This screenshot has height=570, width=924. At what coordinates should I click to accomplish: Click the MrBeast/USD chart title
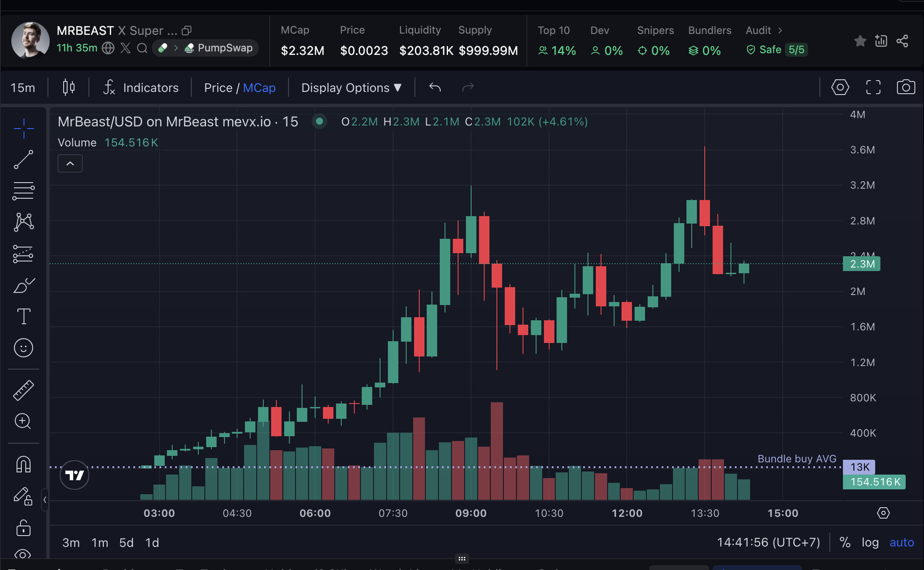(178, 122)
